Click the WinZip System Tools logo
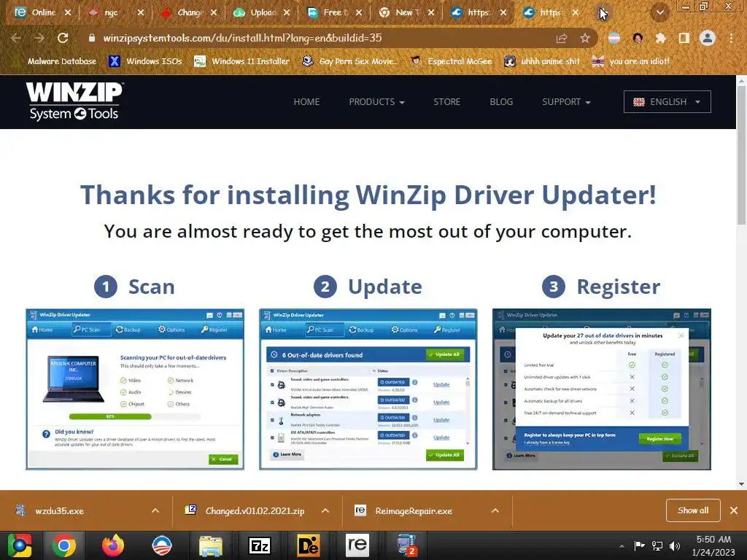This screenshot has height=560, width=747. coord(75,101)
